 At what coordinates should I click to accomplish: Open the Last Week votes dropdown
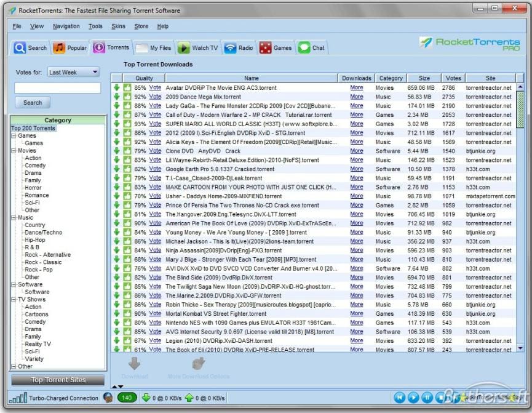(73, 72)
